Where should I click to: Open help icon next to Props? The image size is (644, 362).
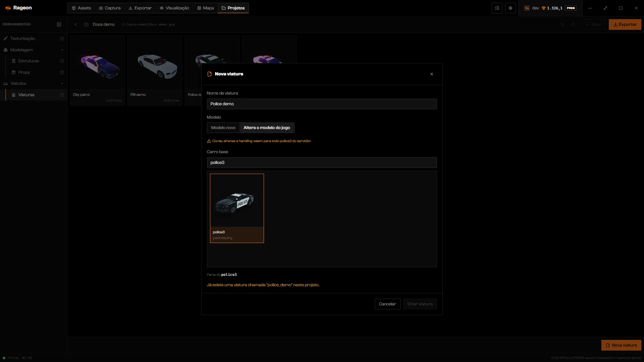[x=62, y=72]
